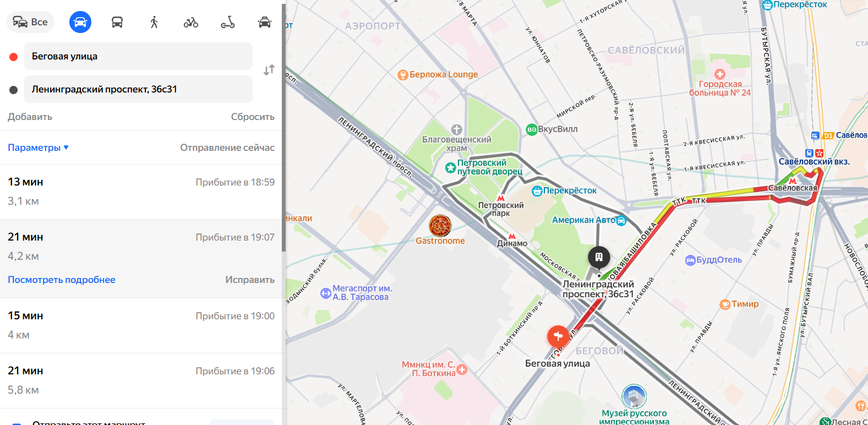Open Посмотреть подробнее link
The width and height of the screenshot is (868, 425).
coord(62,280)
